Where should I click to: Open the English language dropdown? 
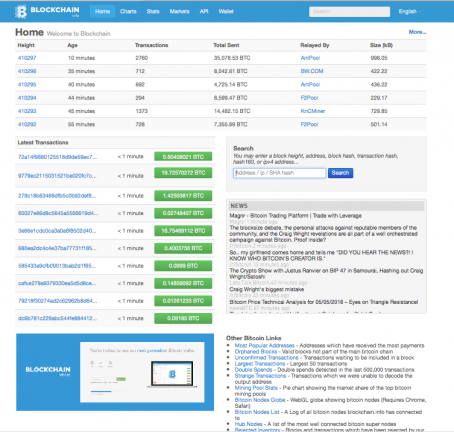(x=410, y=11)
